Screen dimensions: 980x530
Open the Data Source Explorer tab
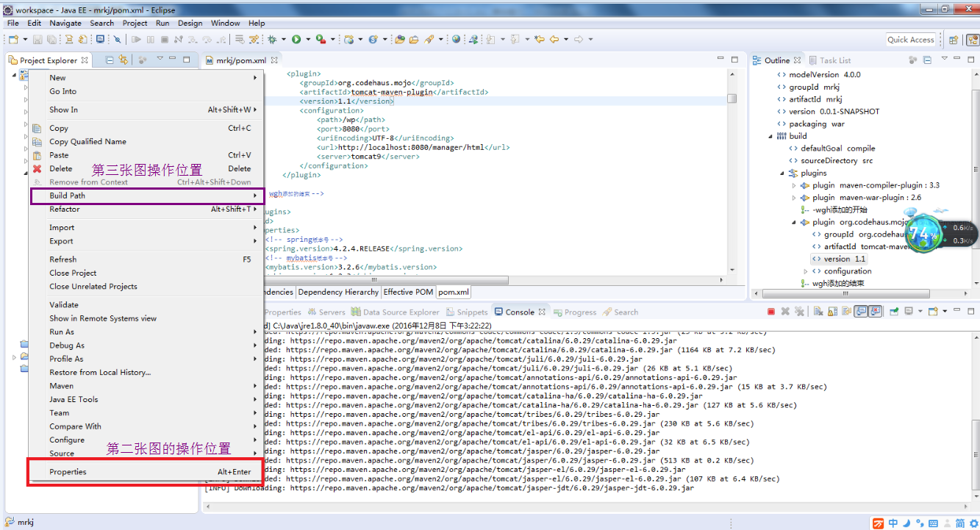pyautogui.click(x=394, y=312)
